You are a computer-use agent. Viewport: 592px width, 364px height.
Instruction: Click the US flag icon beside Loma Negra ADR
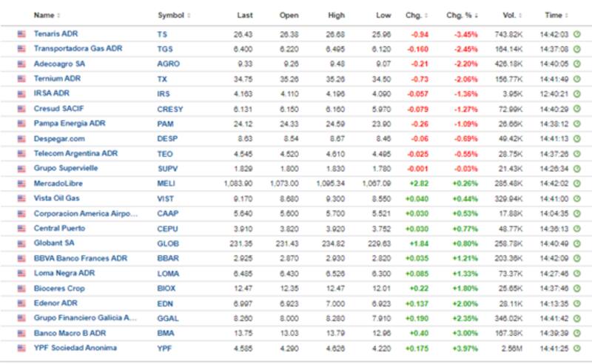(x=21, y=273)
